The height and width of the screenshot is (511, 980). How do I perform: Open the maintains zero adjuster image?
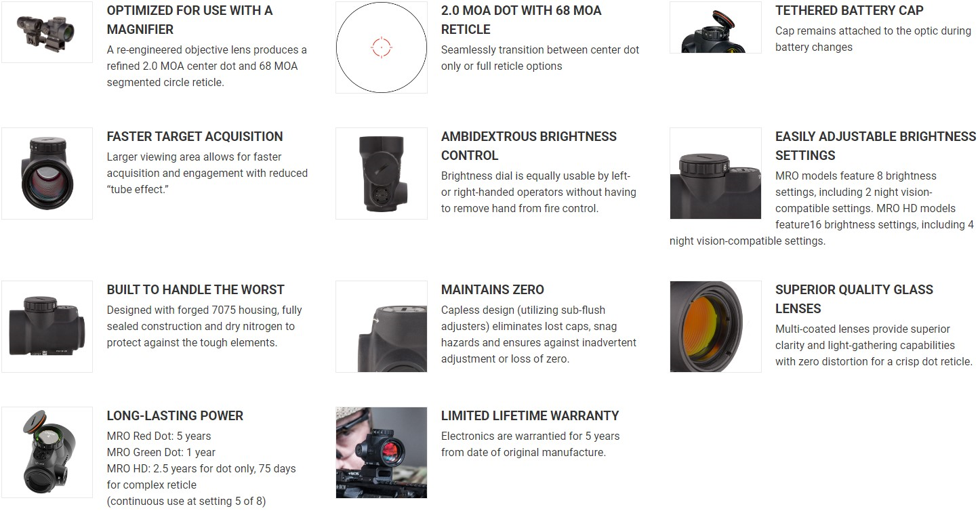[382, 327]
